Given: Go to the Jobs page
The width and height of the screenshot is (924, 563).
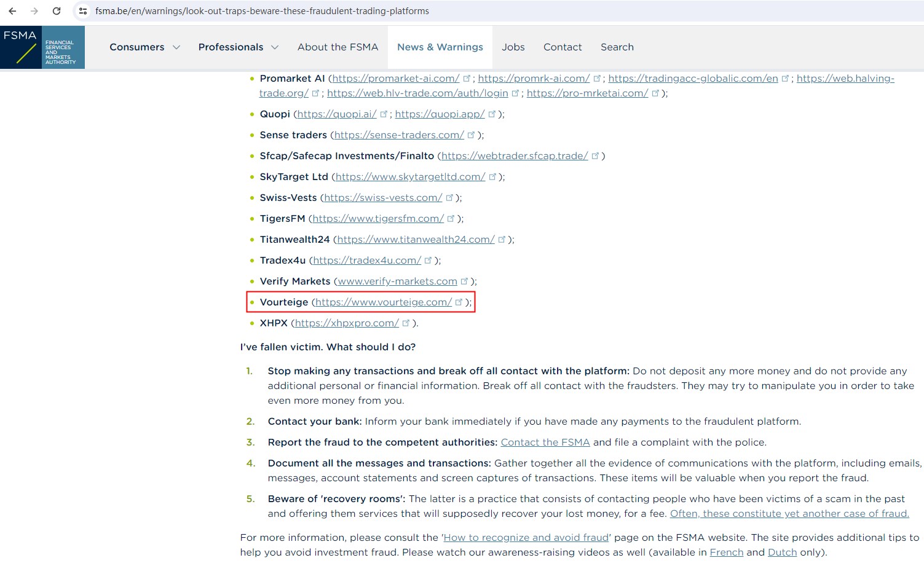Looking at the screenshot, I should tap(513, 47).
